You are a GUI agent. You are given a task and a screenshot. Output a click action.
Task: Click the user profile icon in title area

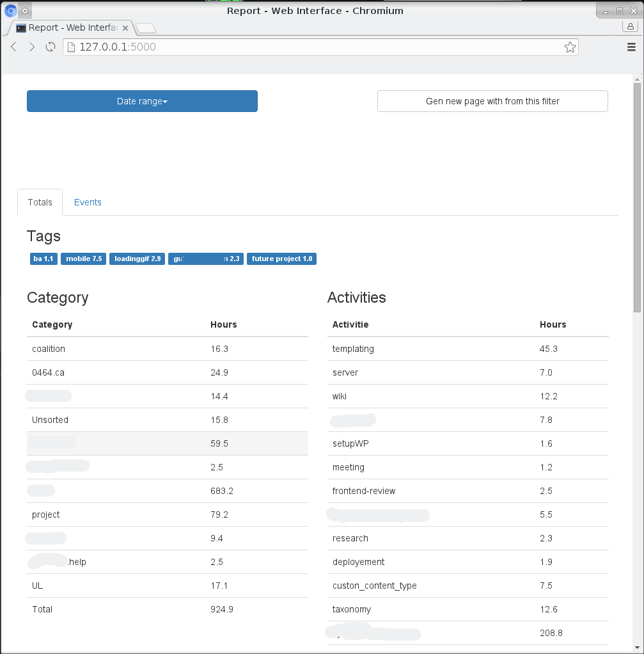630,26
